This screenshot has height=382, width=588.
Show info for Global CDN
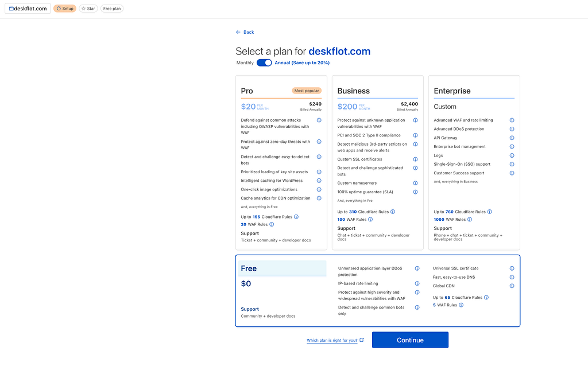coord(512,286)
